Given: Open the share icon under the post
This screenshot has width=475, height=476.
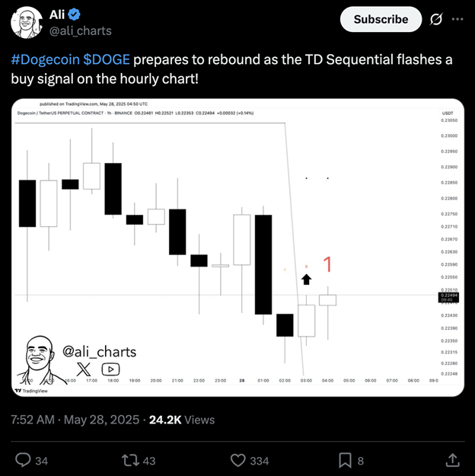Looking at the screenshot, I should [x=451, y=459].
